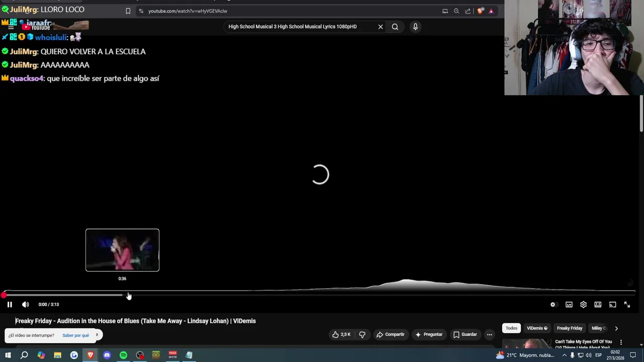The image size is (644, 362).
Task: Select the ViDemis filter chip
Action: pos(537,328)
